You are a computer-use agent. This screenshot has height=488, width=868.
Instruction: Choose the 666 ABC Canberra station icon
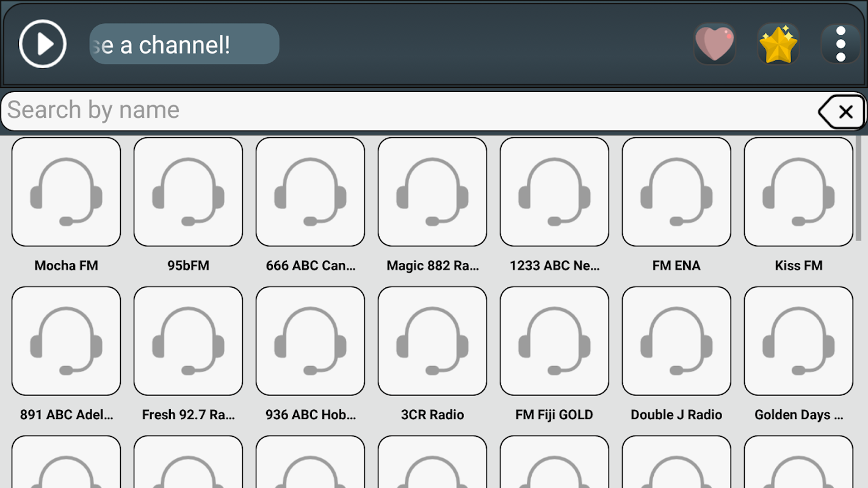[x=311, y=192]
